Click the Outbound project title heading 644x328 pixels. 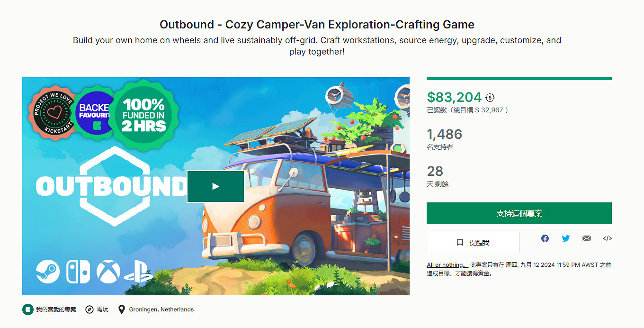[317, 24]
